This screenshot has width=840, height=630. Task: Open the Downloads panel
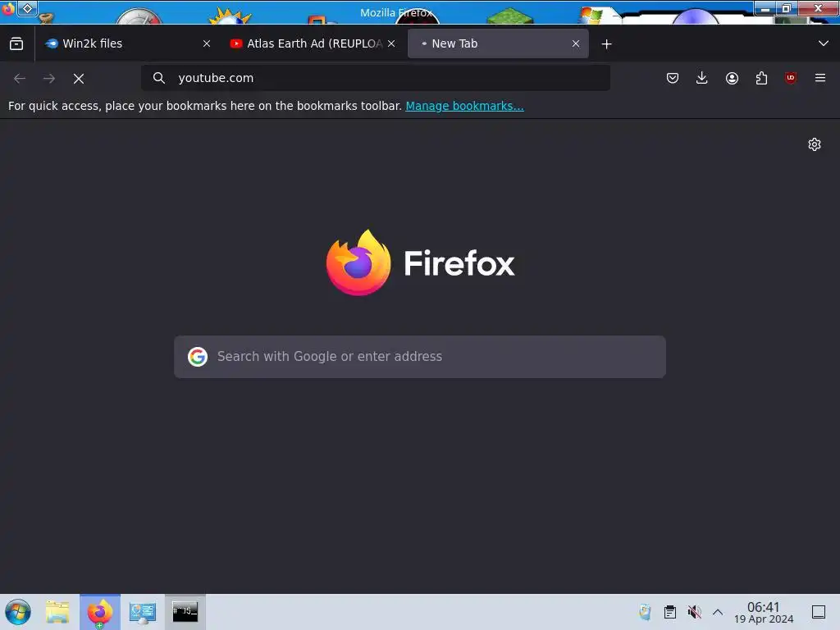[702, 78]
